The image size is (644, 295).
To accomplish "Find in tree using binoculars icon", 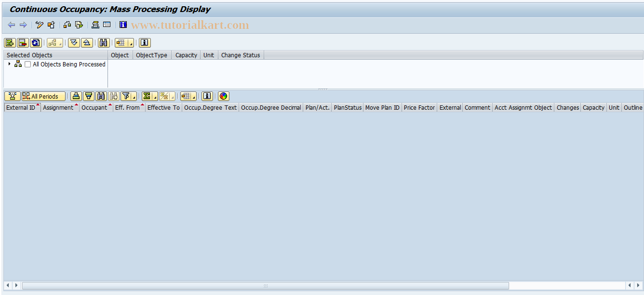I will click(x=104, y=43).
